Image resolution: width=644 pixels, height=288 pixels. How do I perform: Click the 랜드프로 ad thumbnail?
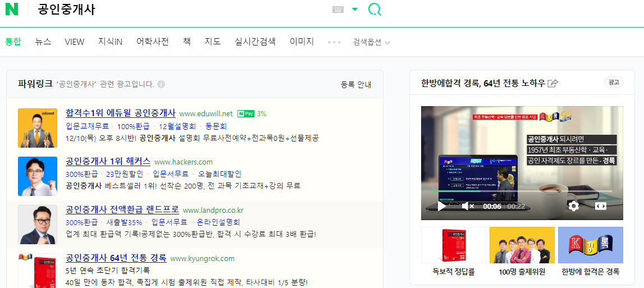(x=38, y=225)
